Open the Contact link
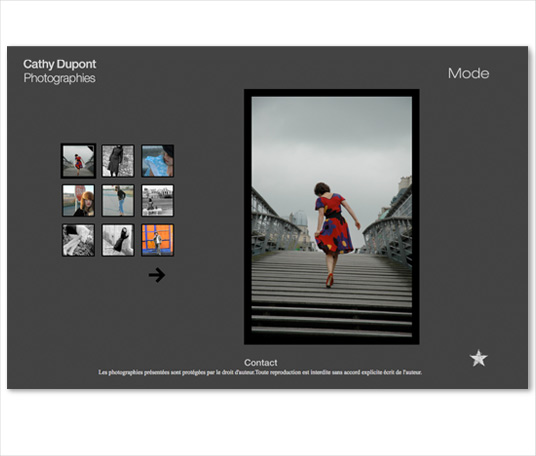The image size is (536, 456). pos(260,362)
